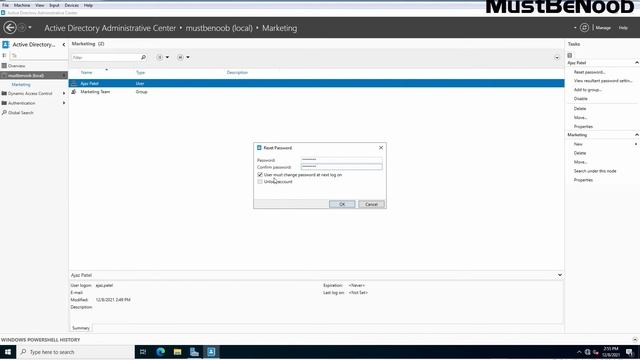Viewport: 640px width, 360px height.
Task: Expand the New submenu under Marketing tasks
Action: pos(636,144)
